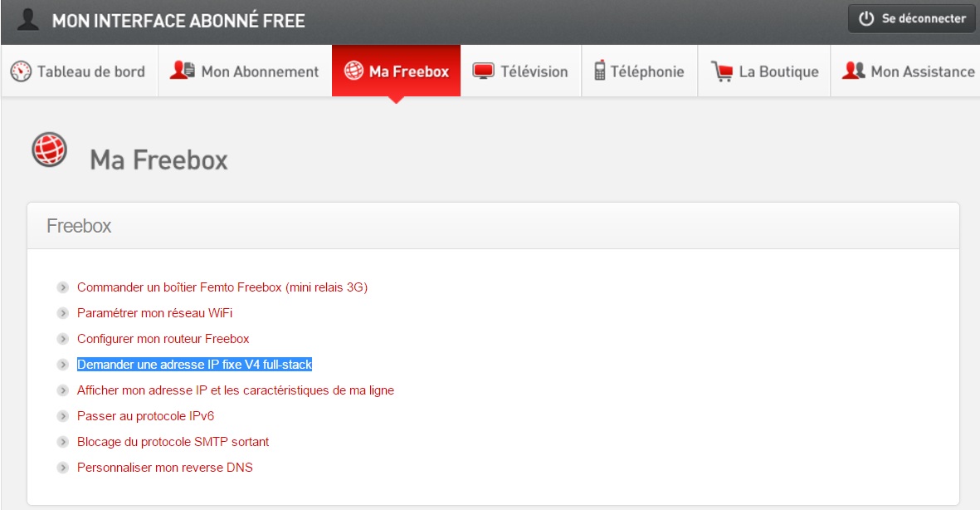Click the shopping cart icon for La Boutique

[x=721, y=71]
